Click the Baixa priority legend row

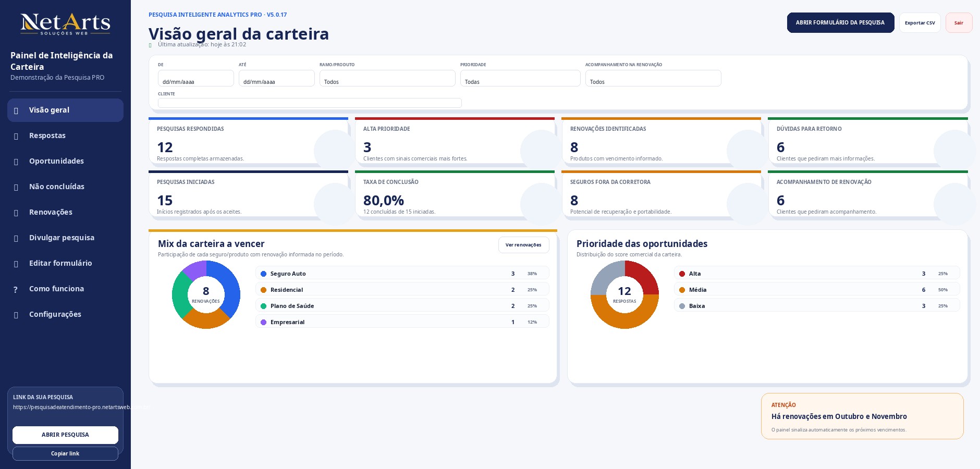(816, 305)
